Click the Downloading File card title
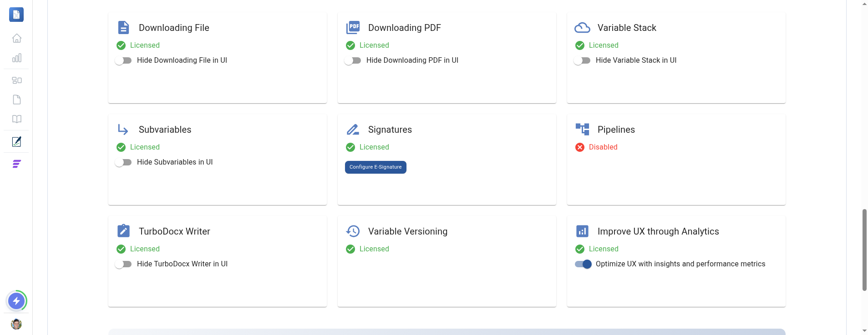868x335 pixels. tap(174, 28)
